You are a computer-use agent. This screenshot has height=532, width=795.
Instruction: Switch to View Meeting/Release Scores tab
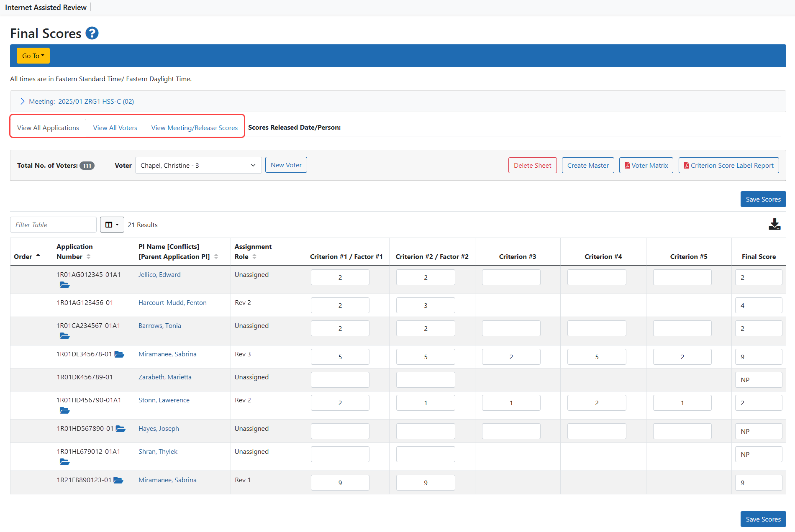(195, 128)
